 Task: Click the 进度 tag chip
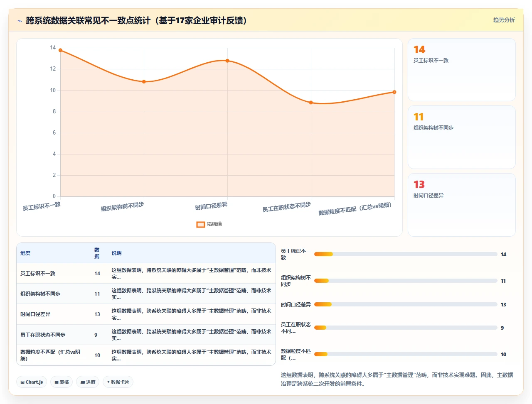88,382
